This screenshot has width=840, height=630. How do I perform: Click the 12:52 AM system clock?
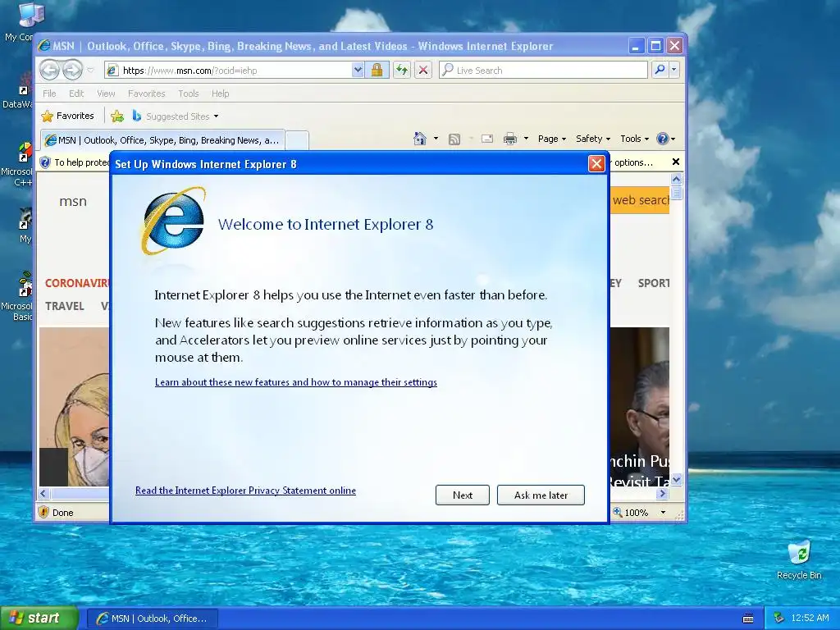click(x=810, y=618)
